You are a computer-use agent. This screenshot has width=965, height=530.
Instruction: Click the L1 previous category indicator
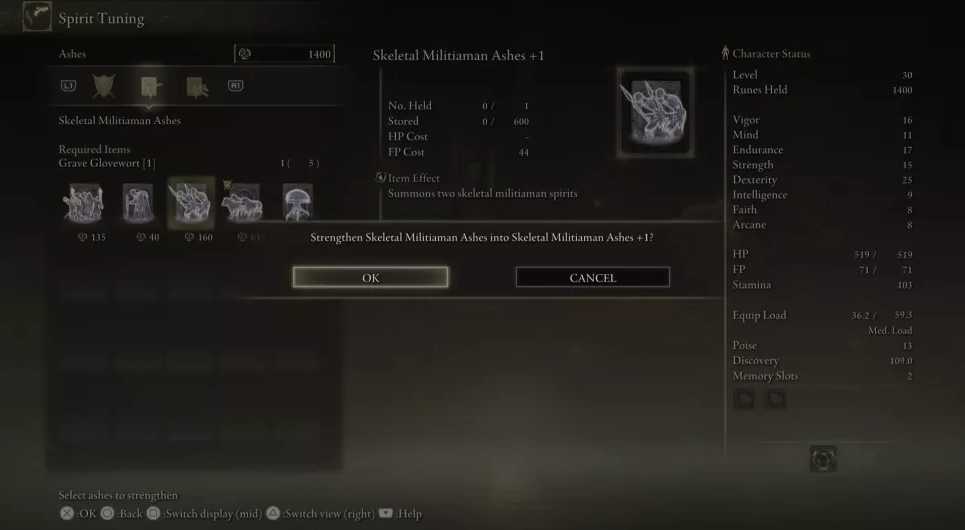coord(68,86)
